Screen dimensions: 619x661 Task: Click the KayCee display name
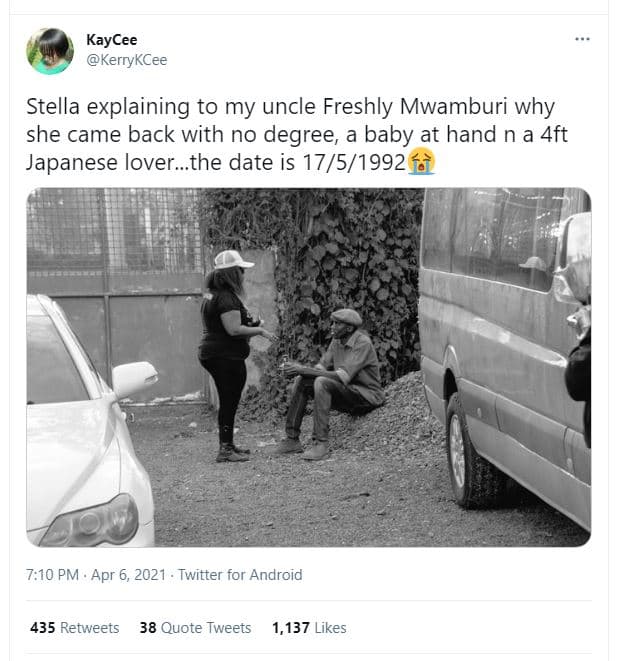pyautogui.click(x=120, y=40)
